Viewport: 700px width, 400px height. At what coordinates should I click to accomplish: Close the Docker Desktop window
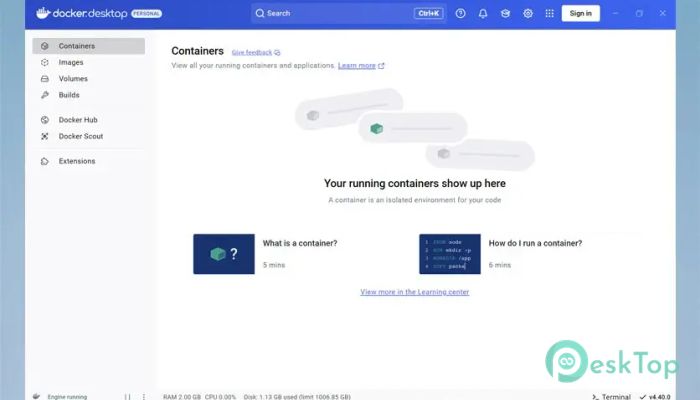click(663, 13)
